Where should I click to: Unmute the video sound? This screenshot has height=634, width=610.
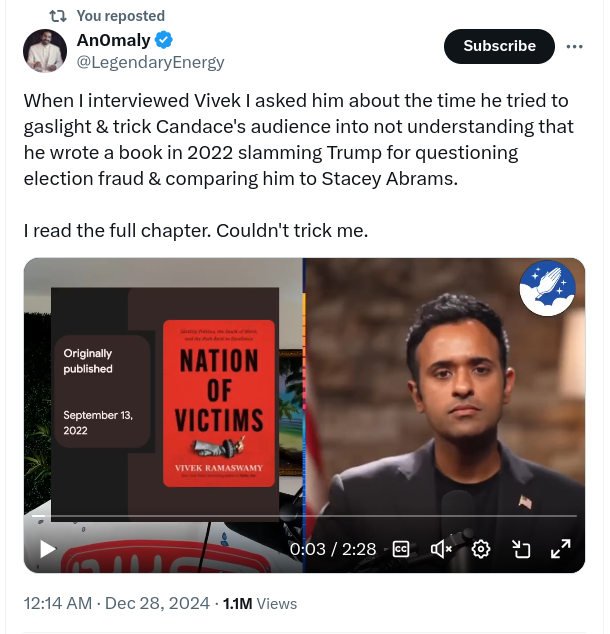tap(441, 548)
